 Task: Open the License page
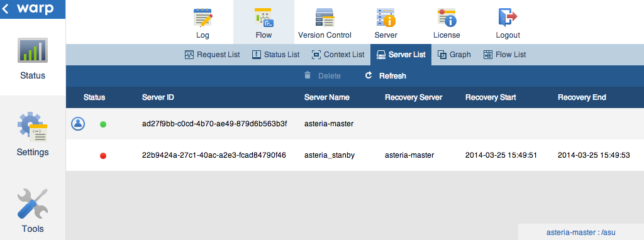tap(447, 23)
